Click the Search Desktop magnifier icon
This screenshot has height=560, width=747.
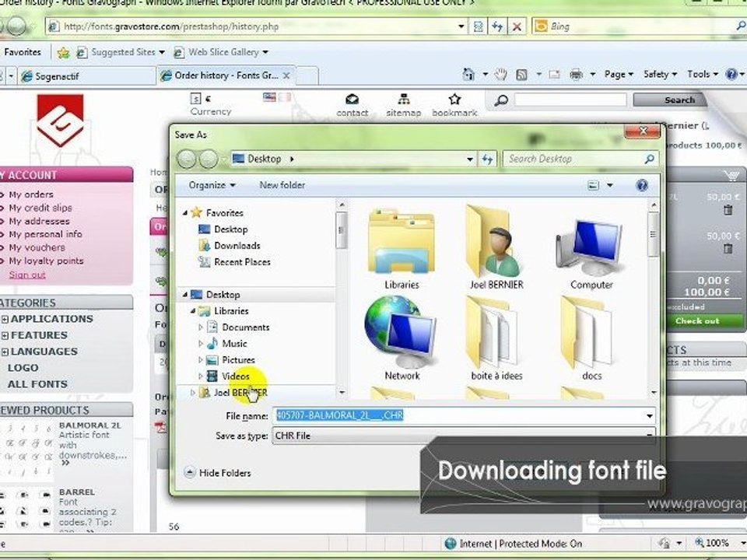tap(649, 159)
